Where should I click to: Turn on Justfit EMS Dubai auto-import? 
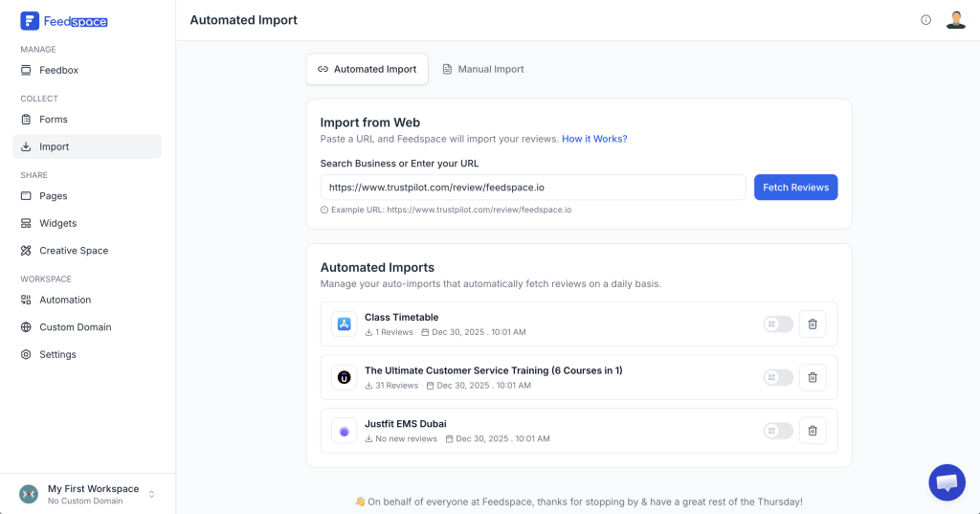point(778,431)
